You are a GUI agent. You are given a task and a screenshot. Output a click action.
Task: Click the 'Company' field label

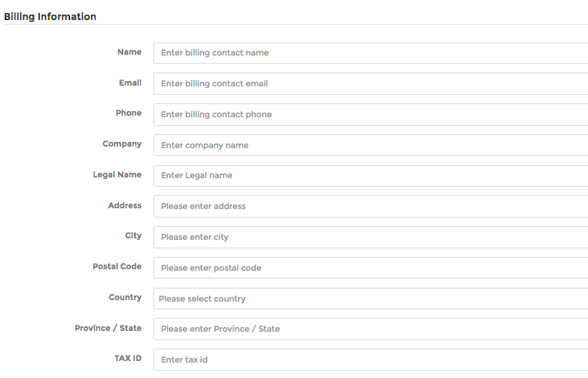pos(122,143)
